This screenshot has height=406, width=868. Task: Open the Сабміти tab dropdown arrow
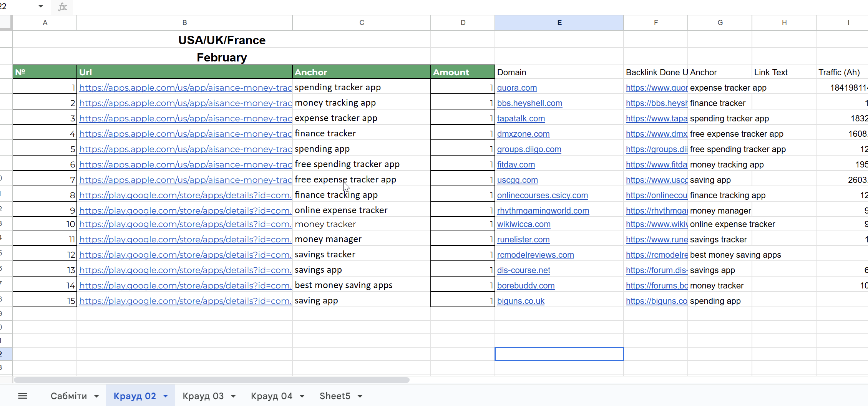click(x=96, y=396)
